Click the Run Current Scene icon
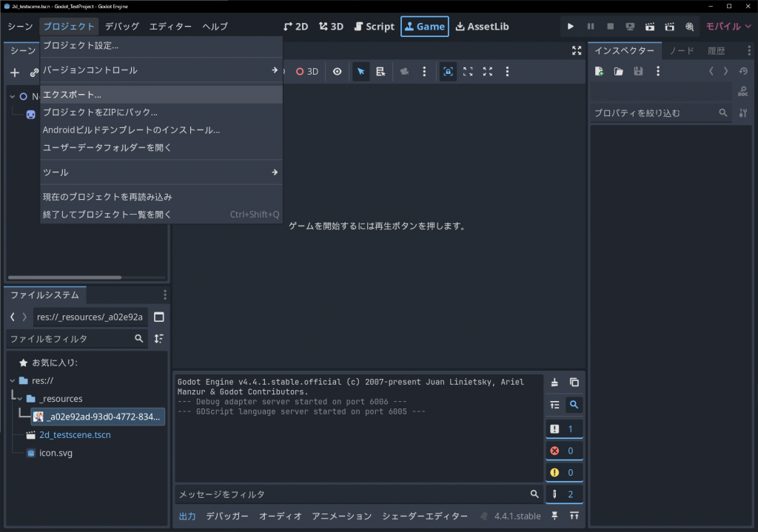 coord(650,27)
